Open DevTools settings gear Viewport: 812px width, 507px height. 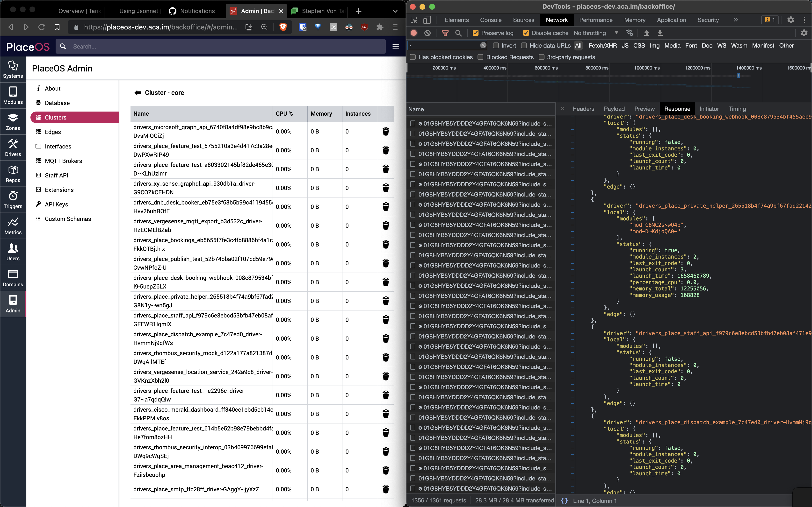790,20
